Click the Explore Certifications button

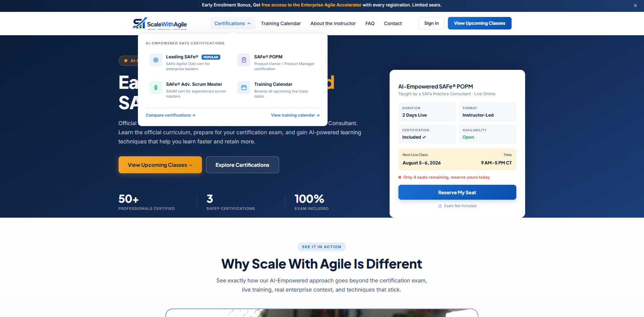(x=242, y=165)
